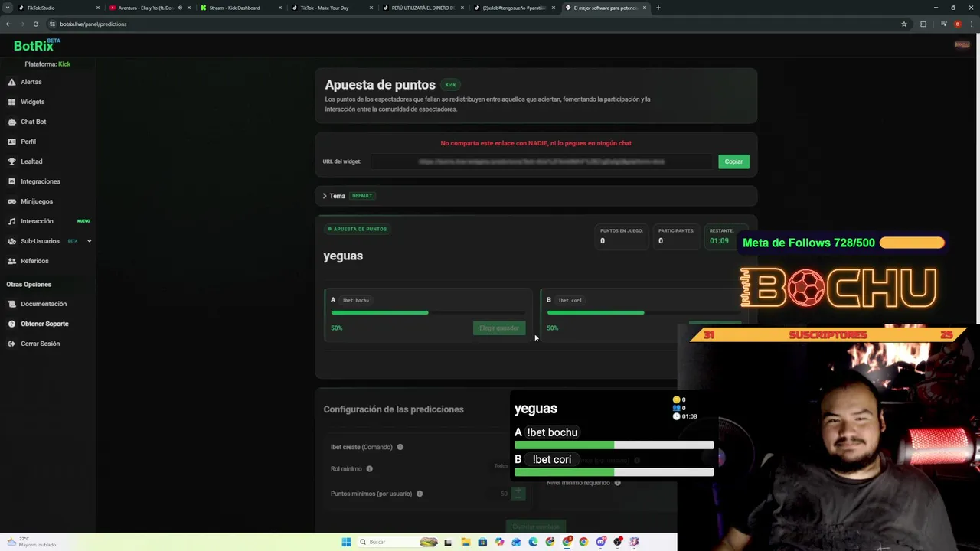
Task: Open Chrome media controls icon
Action: 943,24
